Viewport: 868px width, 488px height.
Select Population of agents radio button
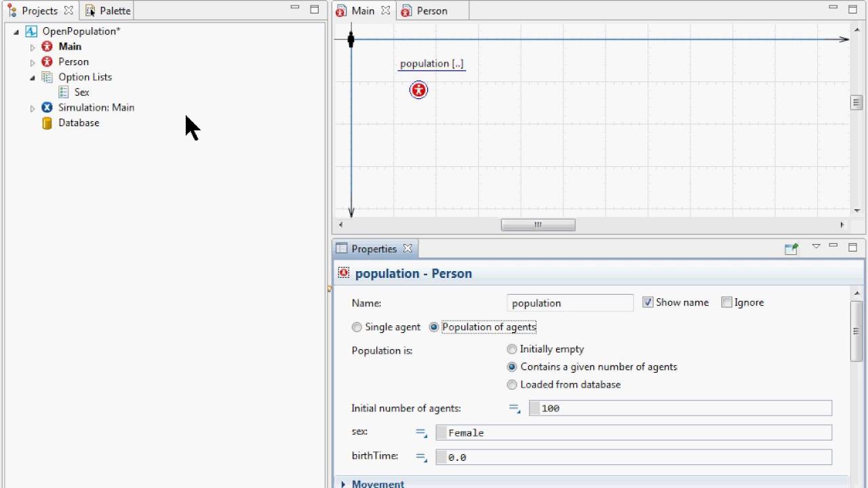pos(434,327)
